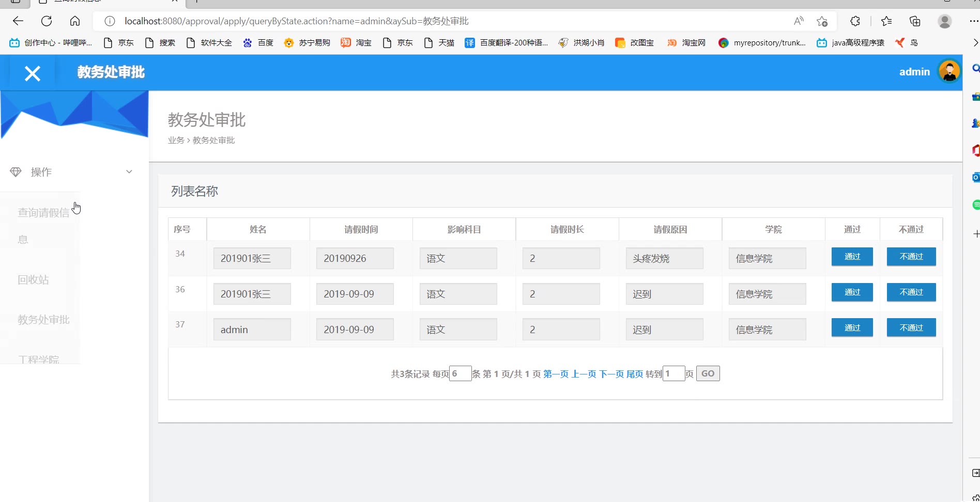The width and height of the screenshot is (980, 502).
Task: Go to 尾页 in pagination
Action: pos(635,374)
